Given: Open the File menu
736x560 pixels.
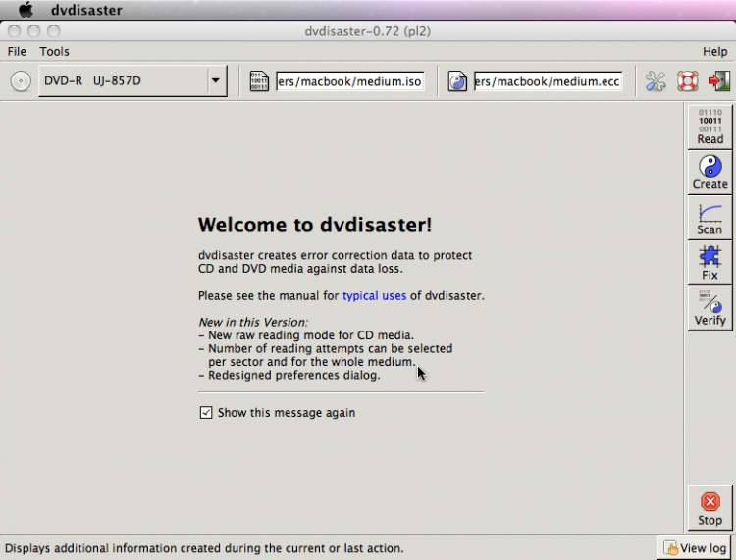Looking at the screenshot, I should click(x=17, y=51).
